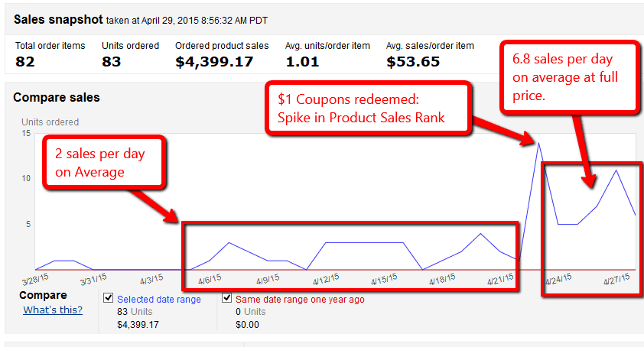Viewport: 644px width, 347px height.
Task: Click the Same date range one year ago label
Action: coord(300,300)
